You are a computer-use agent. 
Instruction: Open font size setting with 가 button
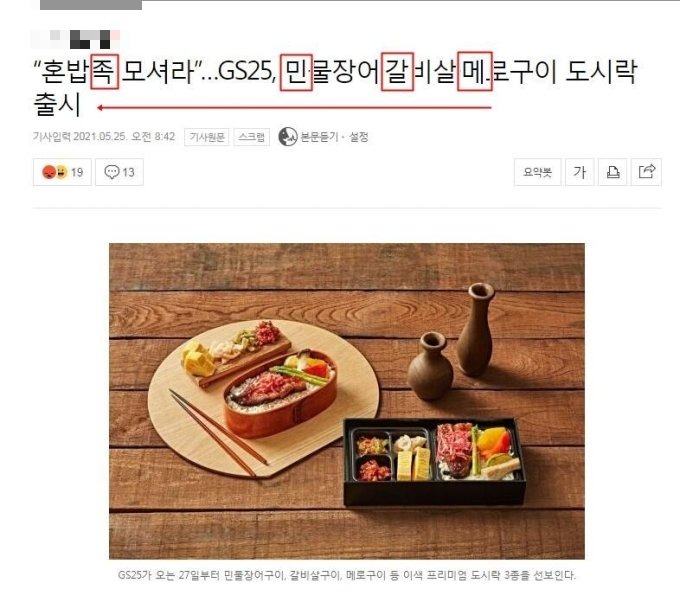point(579,172)
